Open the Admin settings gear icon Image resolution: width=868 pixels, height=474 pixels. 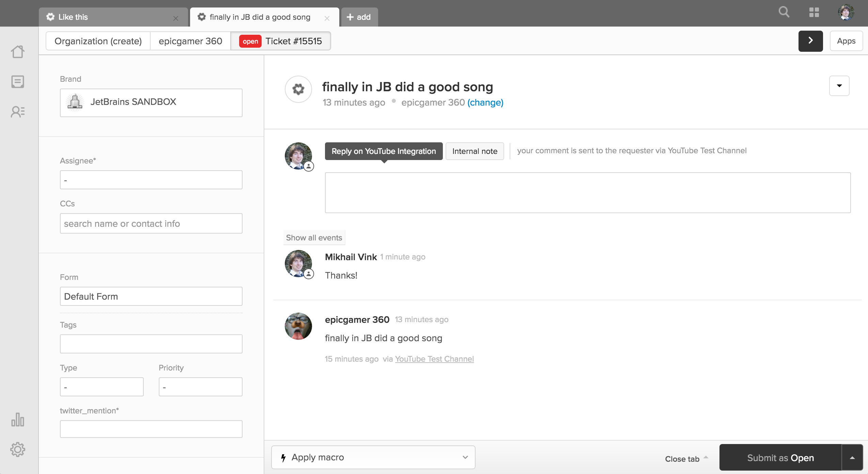click(18, 449)
